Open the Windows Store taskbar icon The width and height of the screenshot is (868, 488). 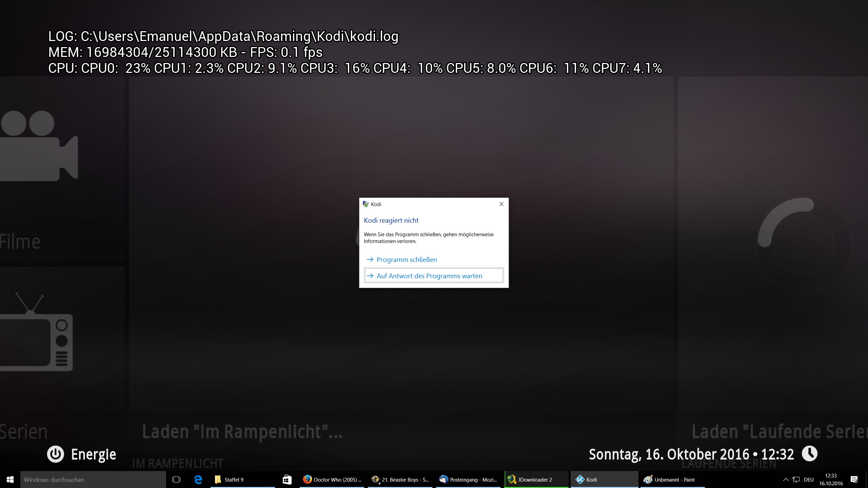coord(287,480)
